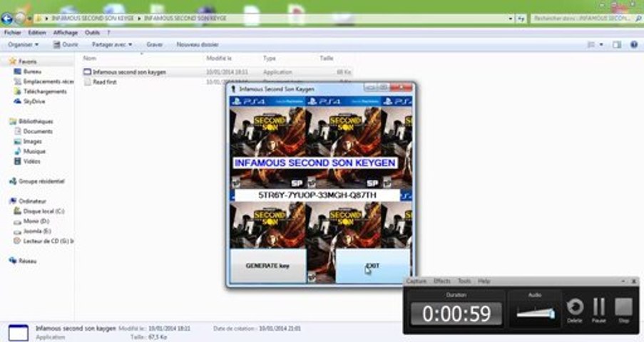Image resolution: width=644 pixels, height=342 pixels.
Task: Click INFAMOUS SECOND SON KEYGEN banner
Action: (315, 162)
